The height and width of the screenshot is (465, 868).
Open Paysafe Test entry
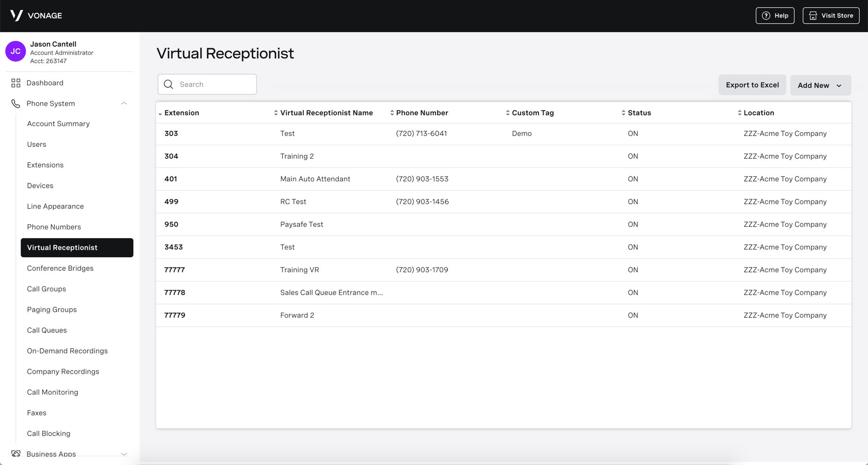pos(302,224)
